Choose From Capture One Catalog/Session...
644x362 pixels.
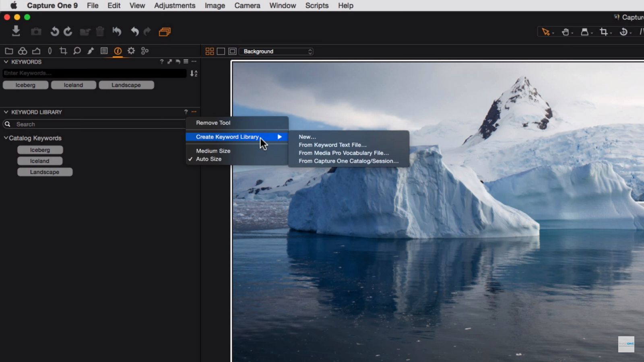point(349,161)
